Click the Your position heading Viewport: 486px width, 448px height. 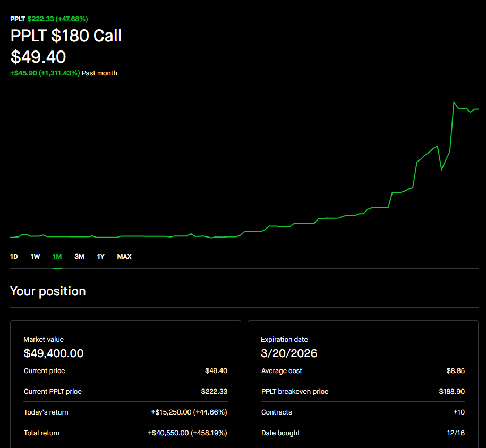[x=48, y=291]
